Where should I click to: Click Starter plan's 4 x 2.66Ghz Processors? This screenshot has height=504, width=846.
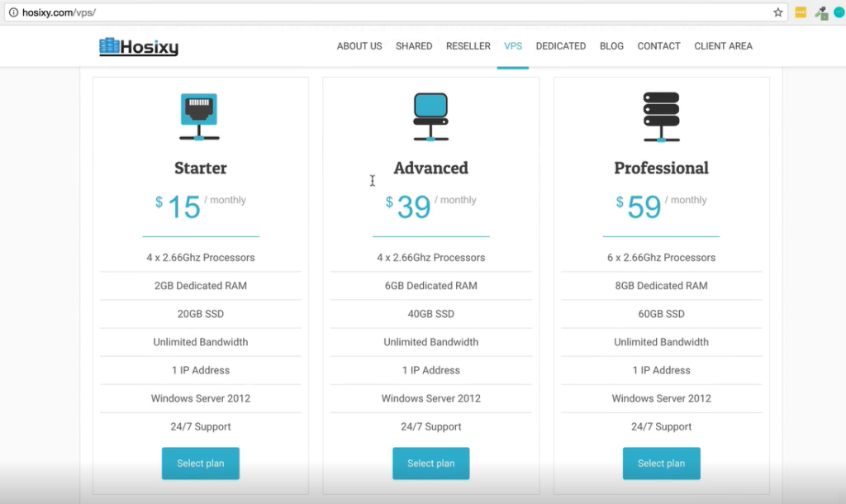point(201,258)
